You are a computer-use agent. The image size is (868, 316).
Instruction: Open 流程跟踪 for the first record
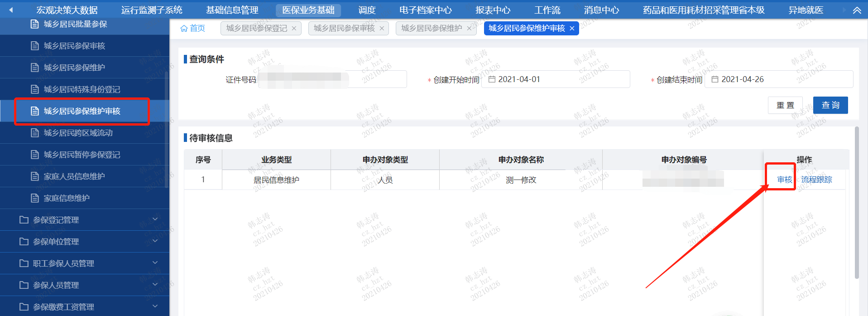click(x=816, y=180)
